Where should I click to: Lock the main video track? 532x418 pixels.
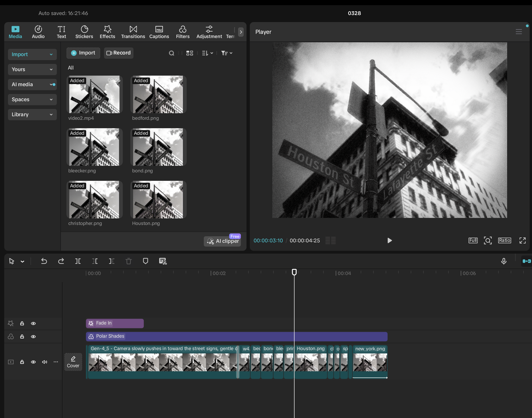tap(22, 362)
